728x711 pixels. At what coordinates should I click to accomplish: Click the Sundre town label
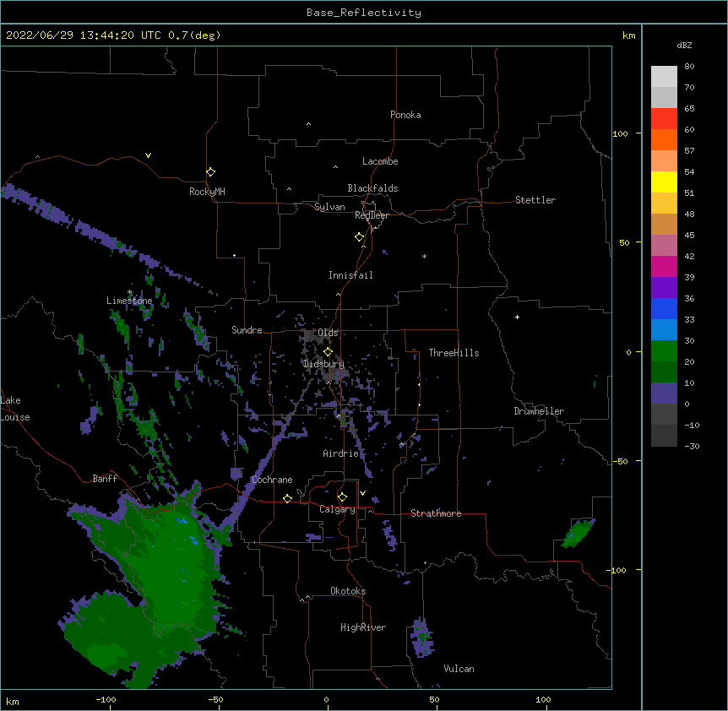click(247, 330)
